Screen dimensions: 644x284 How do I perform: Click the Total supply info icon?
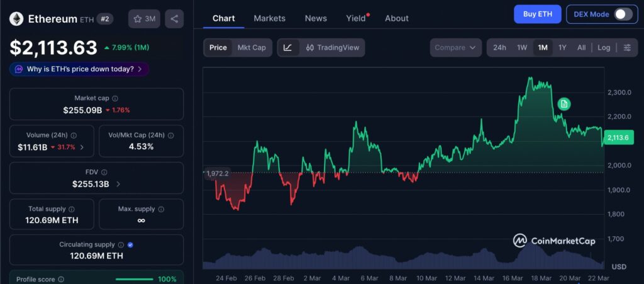pos(72,209)
